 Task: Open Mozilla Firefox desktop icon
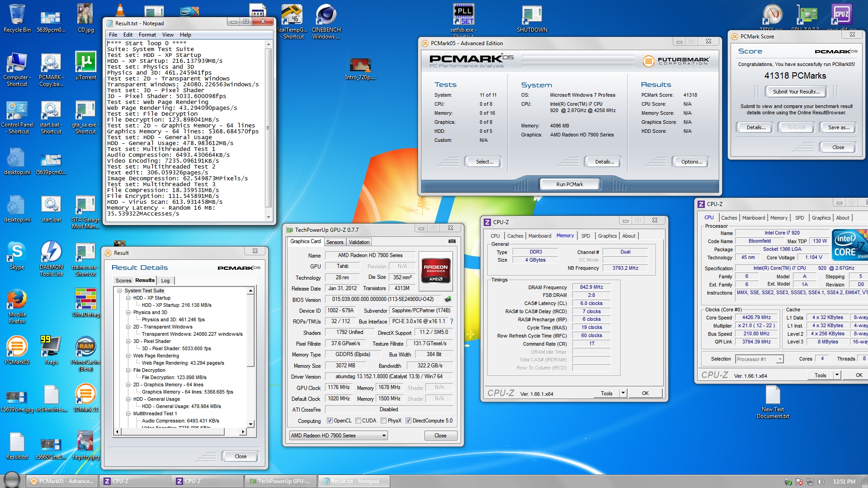coord(17,306)
